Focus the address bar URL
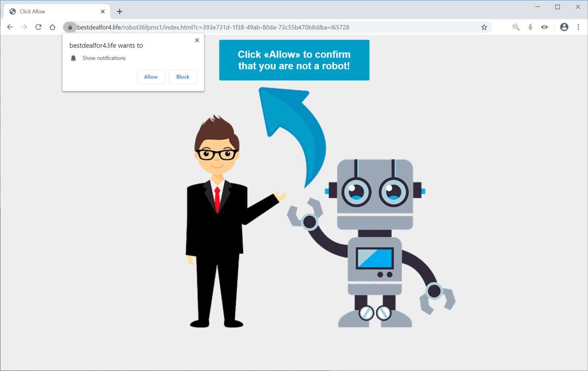Screen dimensions: 588x371 (213, 27)
